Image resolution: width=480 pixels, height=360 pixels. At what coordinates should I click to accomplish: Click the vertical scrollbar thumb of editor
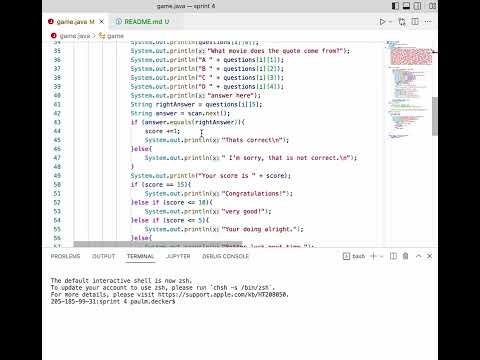coord(435,116)
